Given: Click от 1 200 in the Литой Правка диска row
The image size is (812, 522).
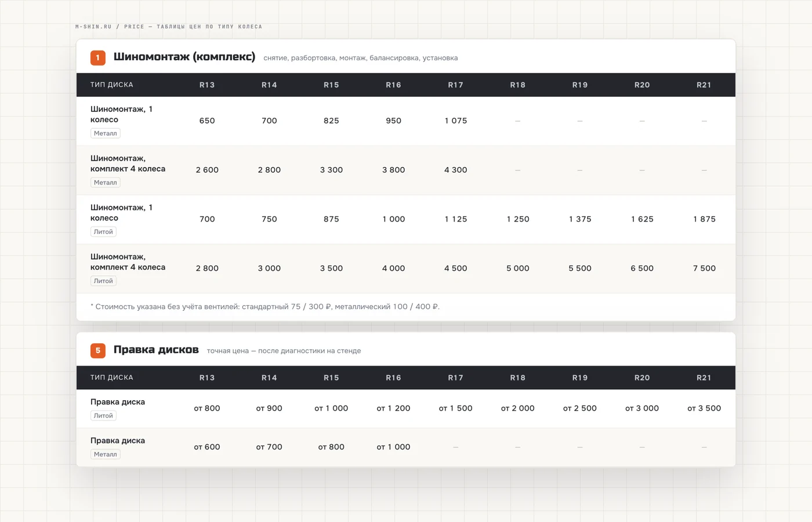Looking at the screenshot, I should pos(393,408).
